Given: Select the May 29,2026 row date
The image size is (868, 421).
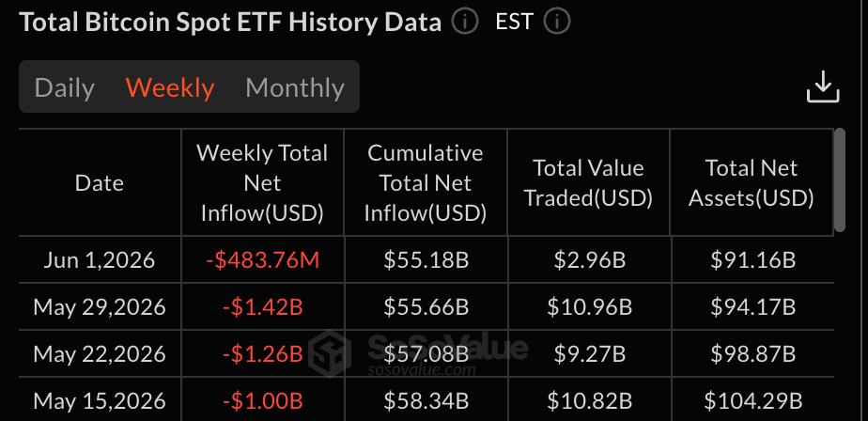Looking at the screenshot, I should [x=100, y=307].
